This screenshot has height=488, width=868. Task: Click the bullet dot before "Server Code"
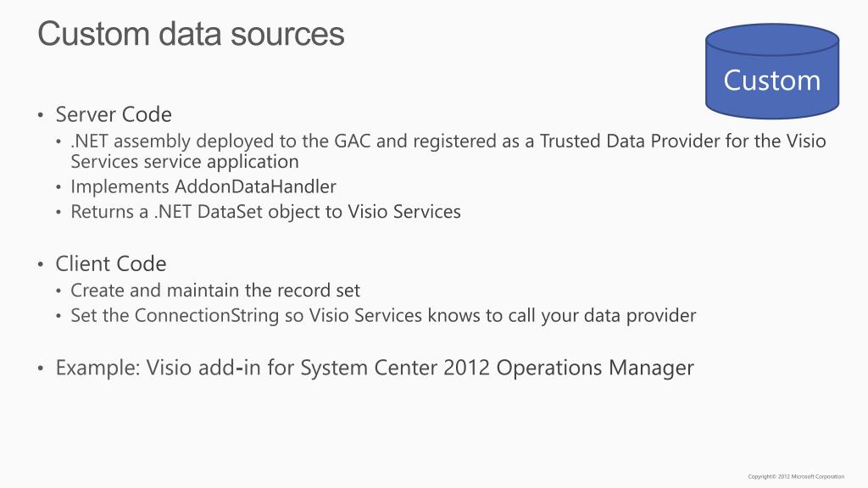tap(40, 115)
